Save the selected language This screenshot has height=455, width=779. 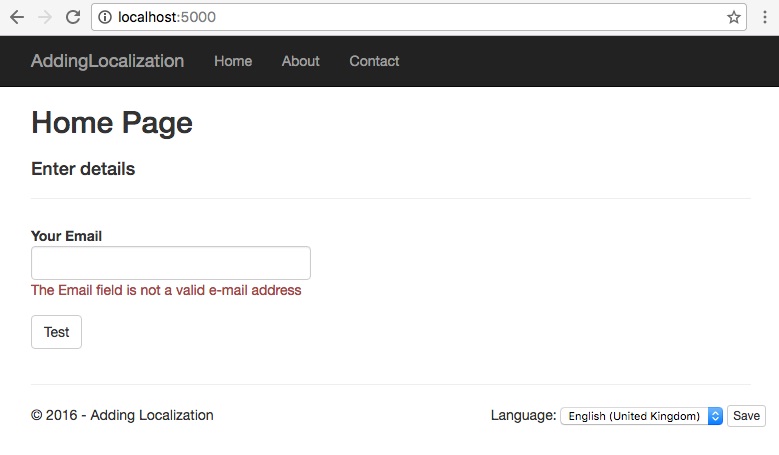tap(746, 416)
